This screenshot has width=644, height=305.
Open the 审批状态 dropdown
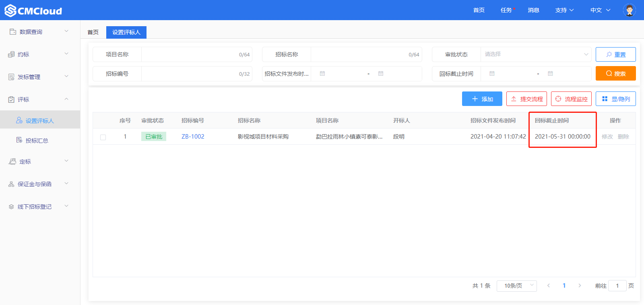point(536,54)
